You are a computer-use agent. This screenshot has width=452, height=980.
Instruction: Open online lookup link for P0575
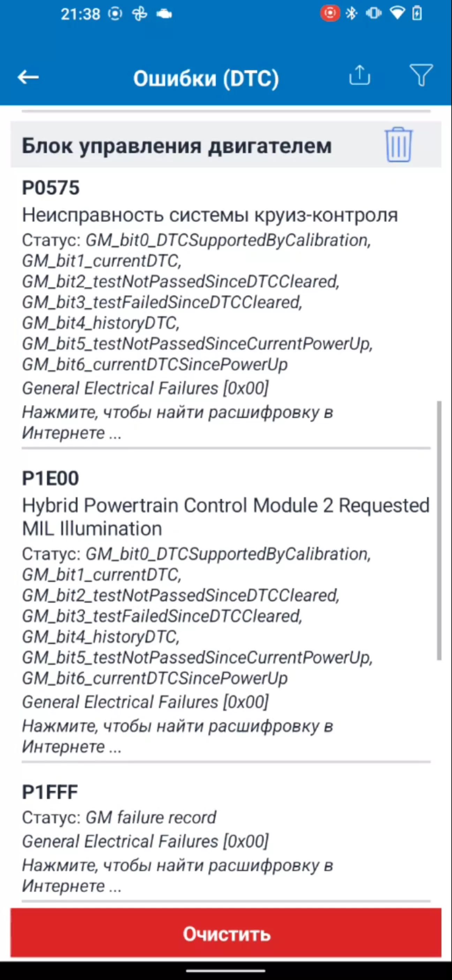(177, 423)
